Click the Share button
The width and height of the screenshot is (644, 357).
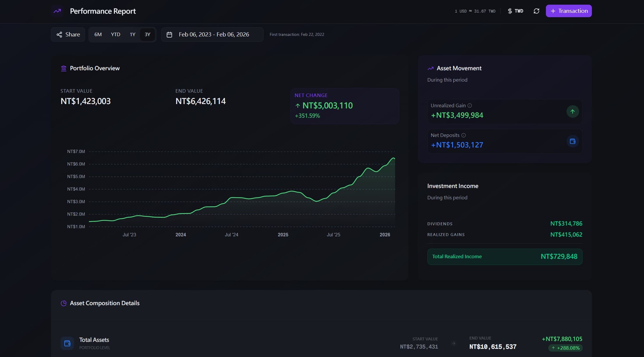click(68, 34)
